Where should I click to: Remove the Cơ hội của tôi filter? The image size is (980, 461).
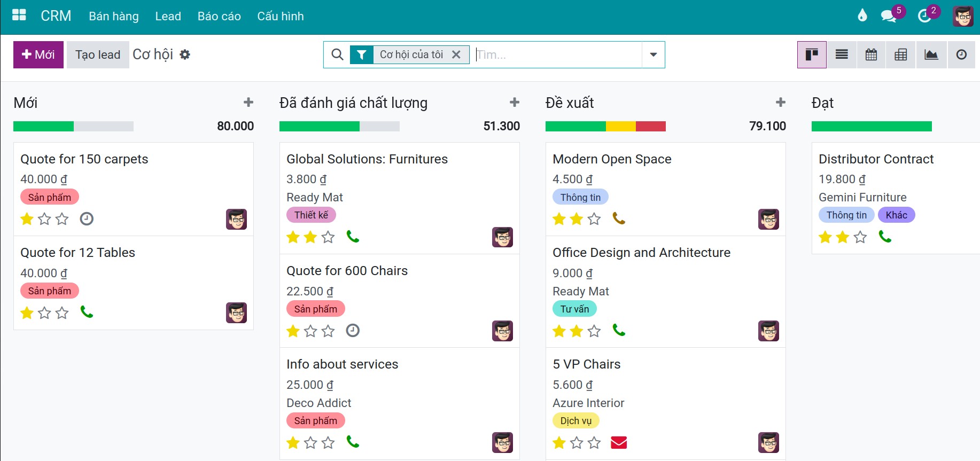[456, 54]
